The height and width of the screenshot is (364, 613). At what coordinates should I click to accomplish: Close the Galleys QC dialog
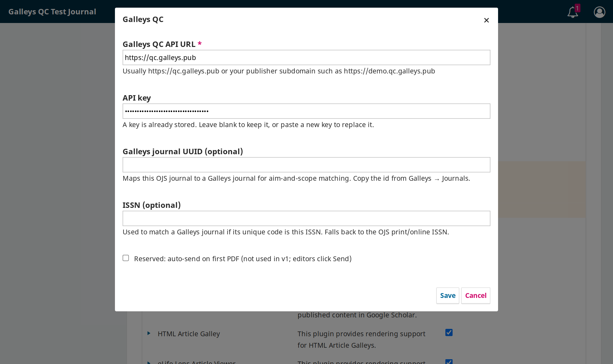coord(486,20)
